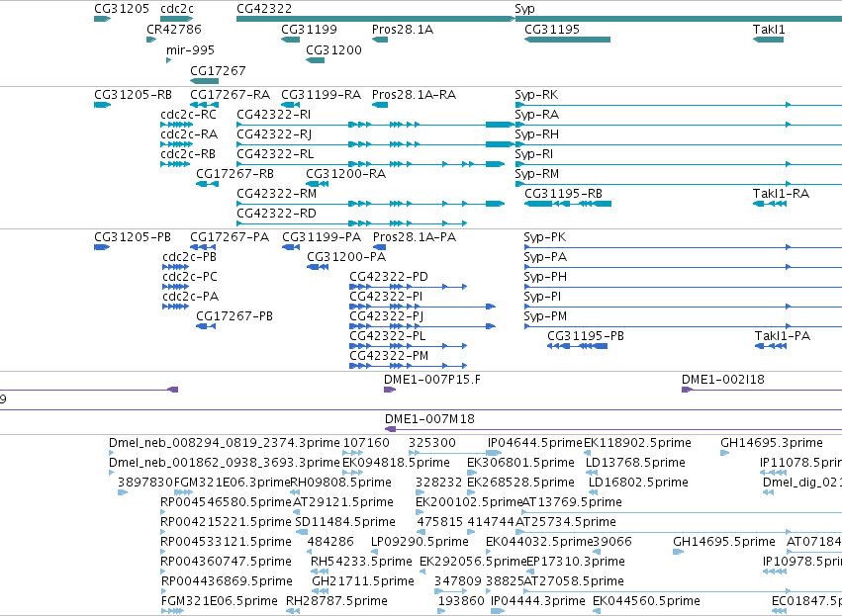
Task: Click transcript cdc2c-RB
Action: (x=175, y=164)
